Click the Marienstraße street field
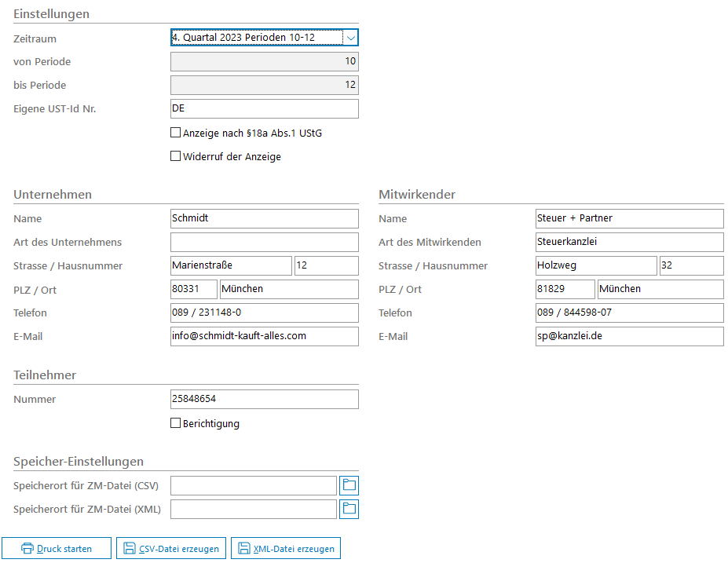The height and width of the screenshot is (563, 728). 231,265
